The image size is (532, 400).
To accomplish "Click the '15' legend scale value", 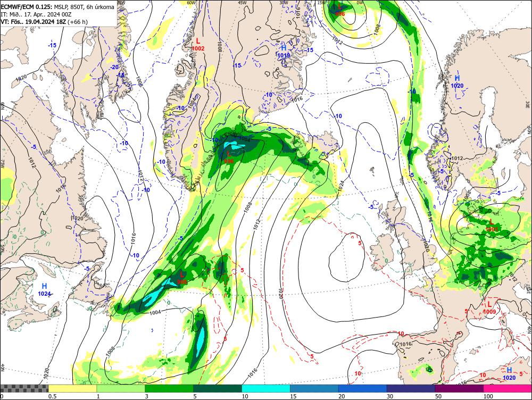I will [x=293, y=396].
